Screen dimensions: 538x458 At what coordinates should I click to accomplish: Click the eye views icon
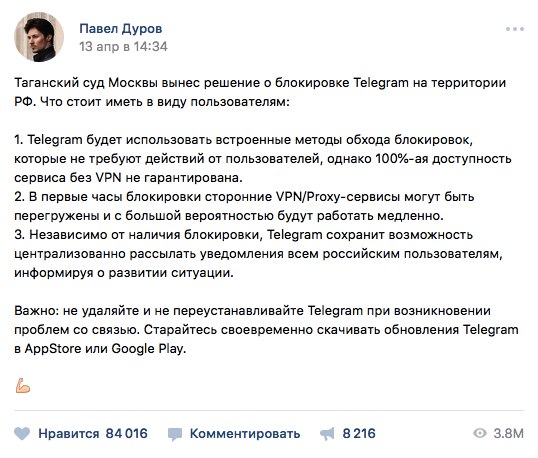pyautogui.click(x=480, y=433)
